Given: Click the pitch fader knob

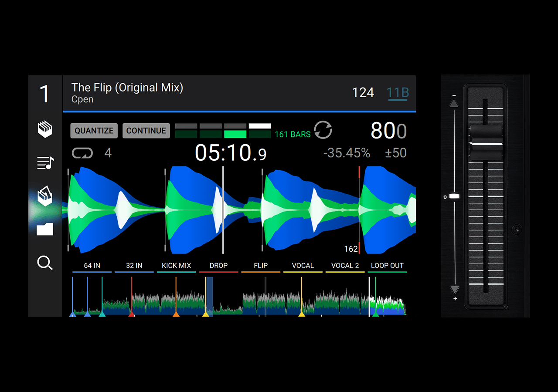Looking at the screenshot, I should 486,143.
